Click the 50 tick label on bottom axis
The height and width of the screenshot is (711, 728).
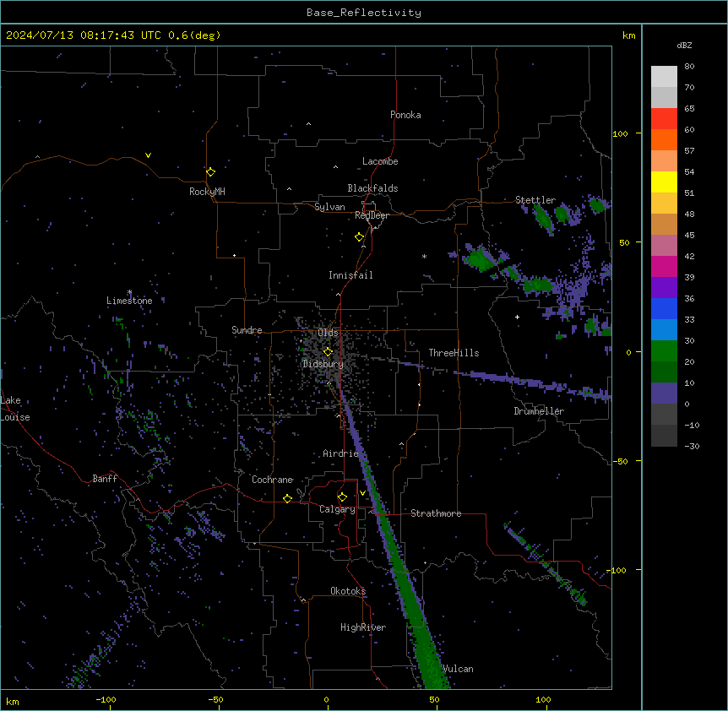click(x=434, y=699)
